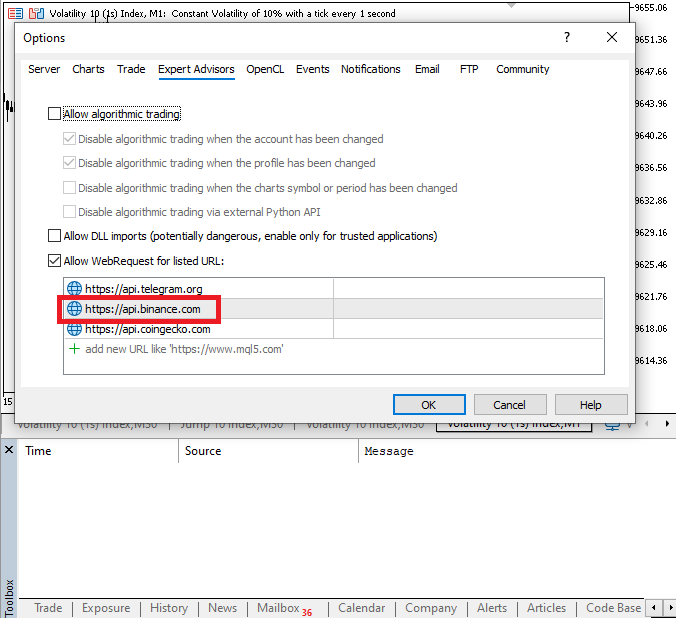Screen dimensions: 676x618
Task: Select the https://api.binance.com URL row
Action: [x=334, y=309]
